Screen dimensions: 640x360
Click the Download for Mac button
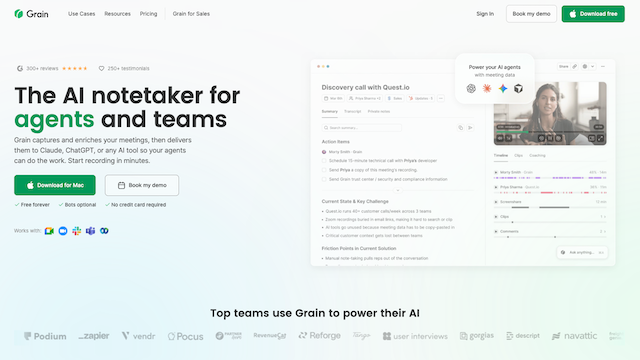tap(55, 185)
